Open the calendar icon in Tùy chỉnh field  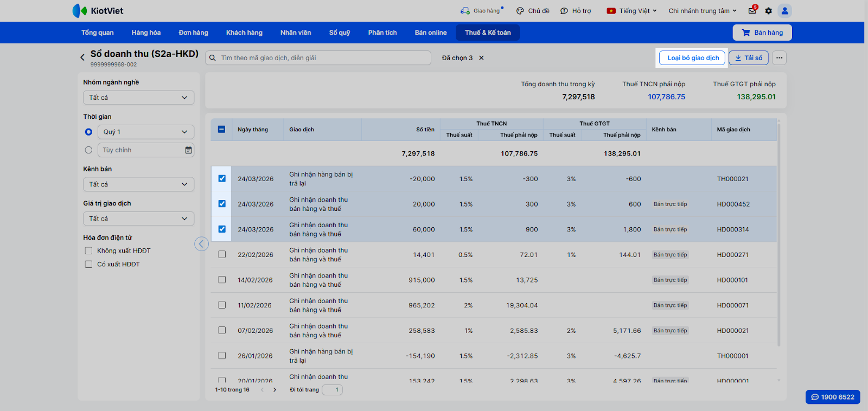coord(188,150)
